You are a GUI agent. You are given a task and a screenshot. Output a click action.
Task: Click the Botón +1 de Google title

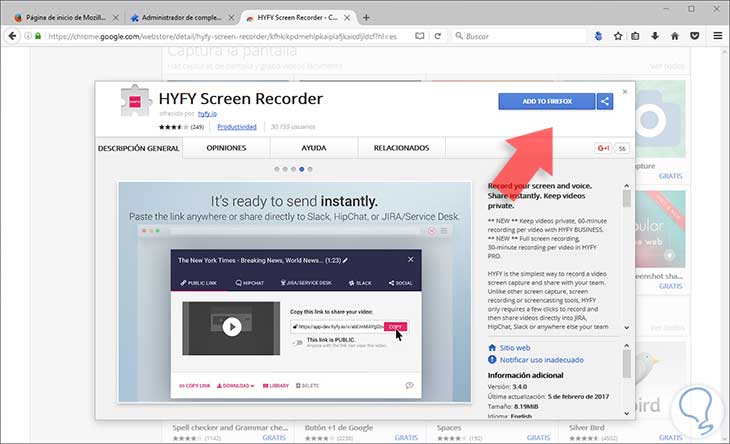point(338,427)
